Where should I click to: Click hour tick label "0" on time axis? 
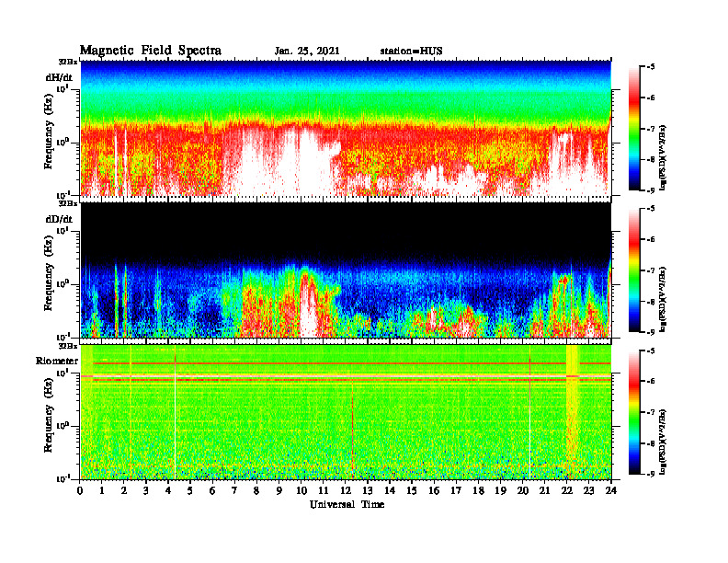[80, 491]
